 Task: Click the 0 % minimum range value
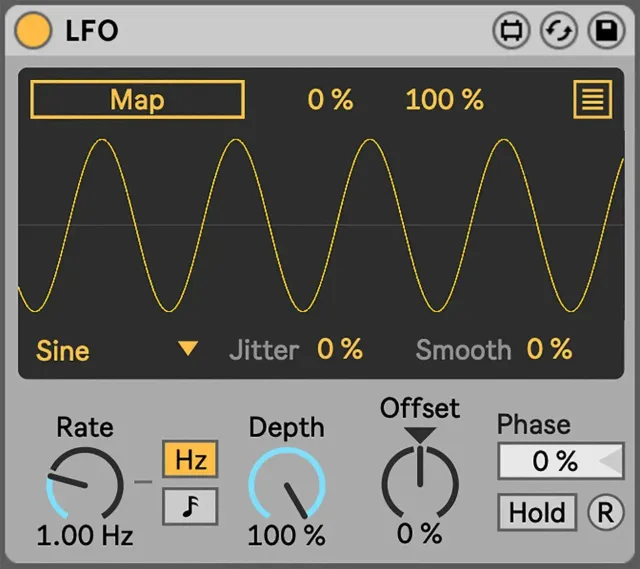[x=330, y=100]
